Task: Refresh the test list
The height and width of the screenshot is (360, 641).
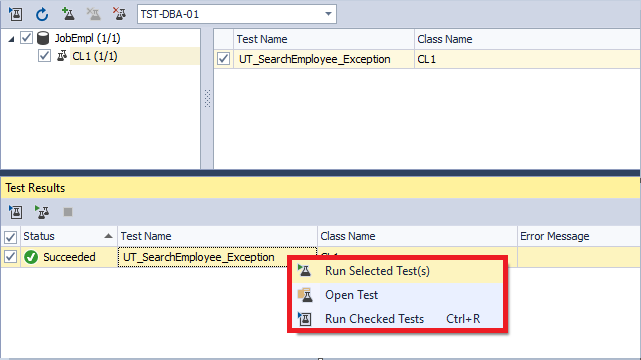Action: (42, 14)
